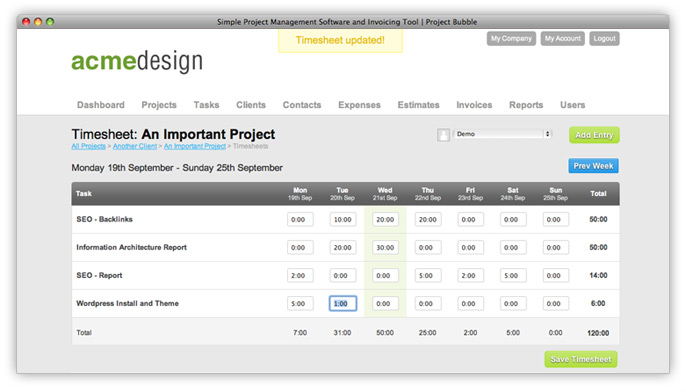686x392 pixels.
Task: Edit SEO - Report Wednesday hours field
Action: (x=385, y=275)
